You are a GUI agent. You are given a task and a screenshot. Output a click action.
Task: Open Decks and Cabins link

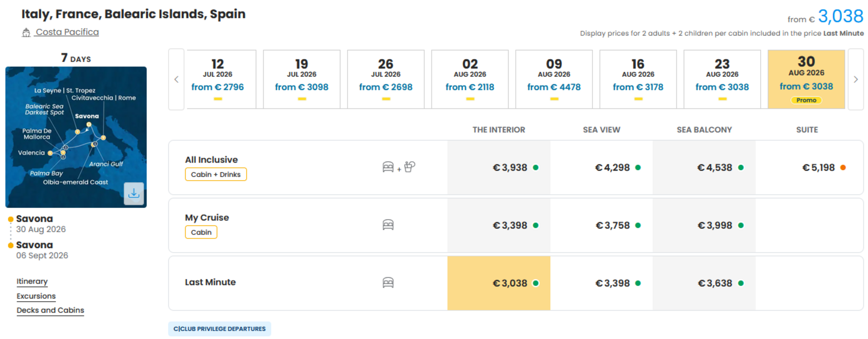[x=50, y=310]
